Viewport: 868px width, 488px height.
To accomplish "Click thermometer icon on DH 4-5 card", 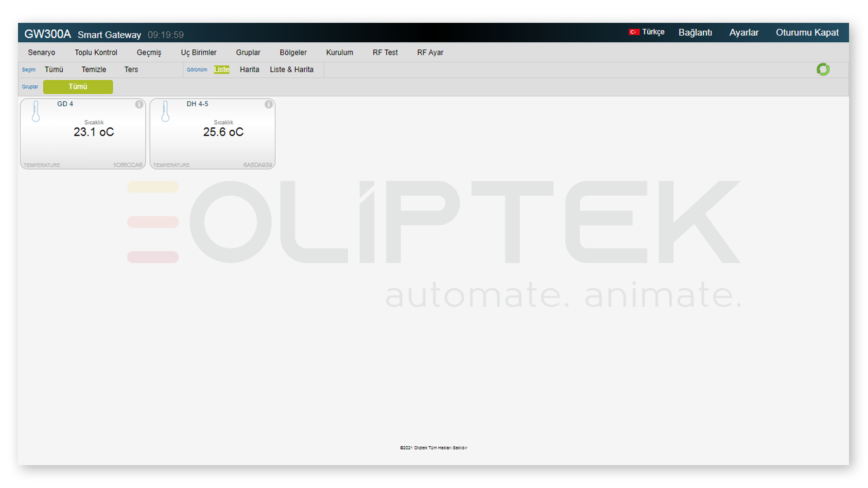I will 165,112.
